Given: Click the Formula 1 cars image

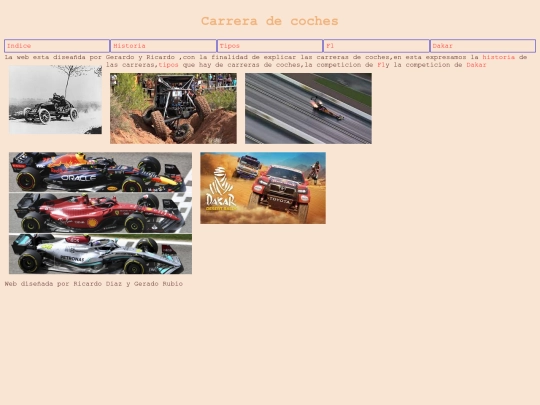Looking at the screenshot, I should click(x=101, y=213).
